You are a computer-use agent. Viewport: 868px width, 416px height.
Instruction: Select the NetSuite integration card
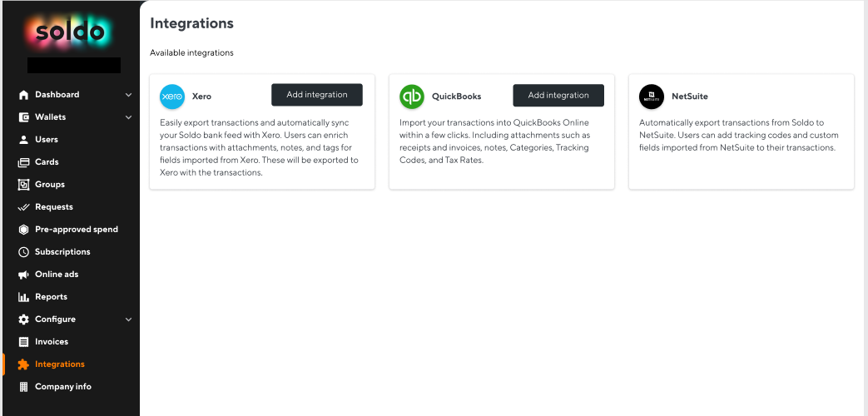742,131
